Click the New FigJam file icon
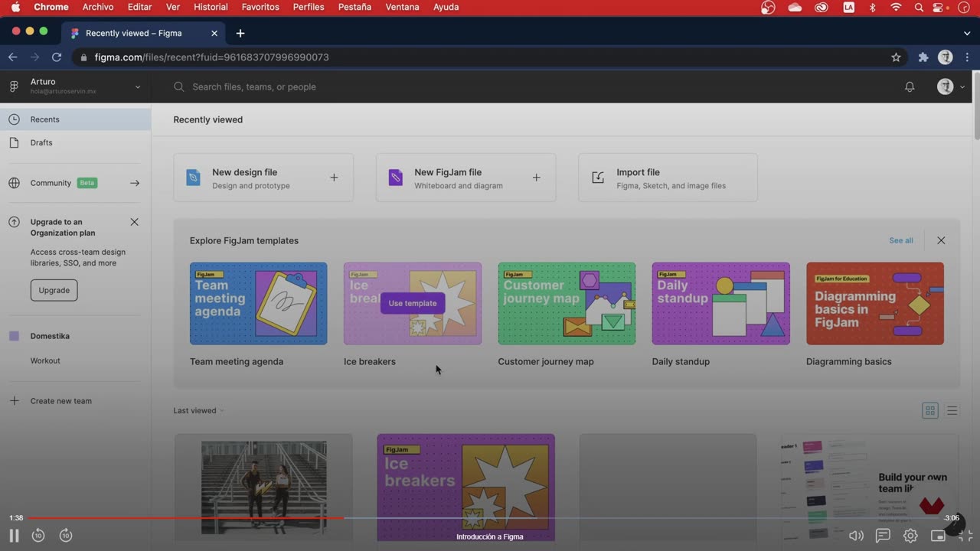Screen dimensions: 980x551 [x=395, y=178]
